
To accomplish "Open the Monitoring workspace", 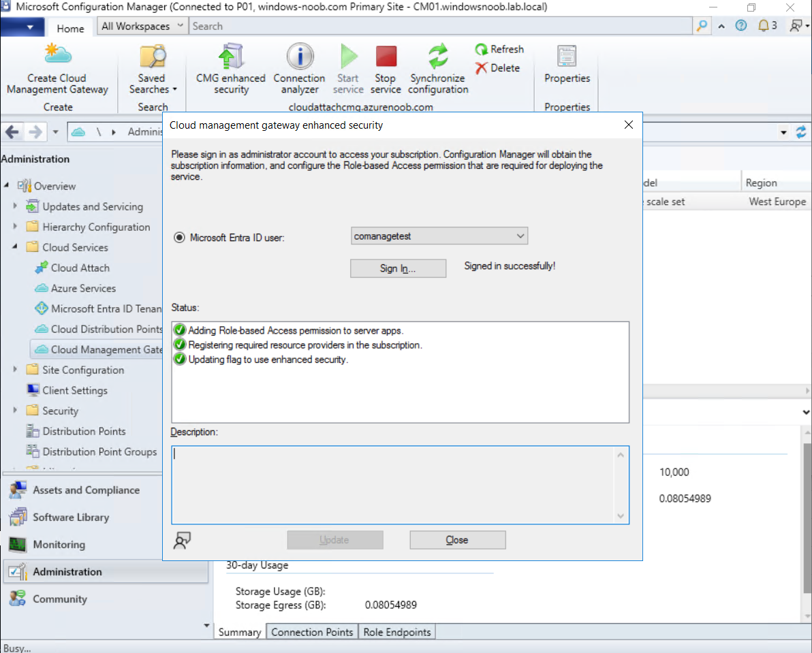I will [x=106, y=544].
